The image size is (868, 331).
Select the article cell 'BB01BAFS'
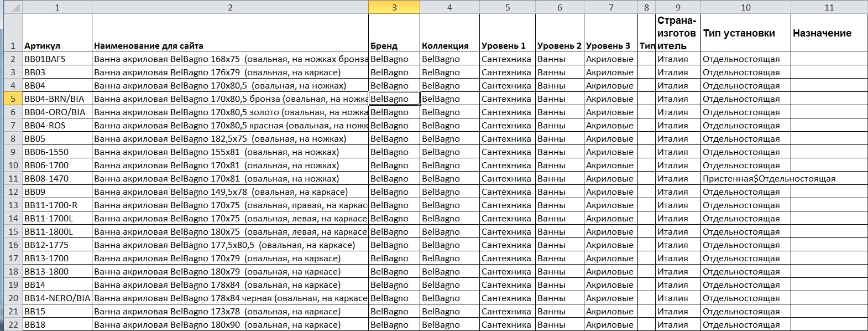click(57, 59)
